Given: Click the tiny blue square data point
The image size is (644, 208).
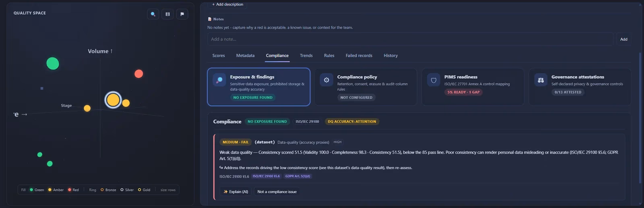Looking at the screenshot, I should point(42,88).
